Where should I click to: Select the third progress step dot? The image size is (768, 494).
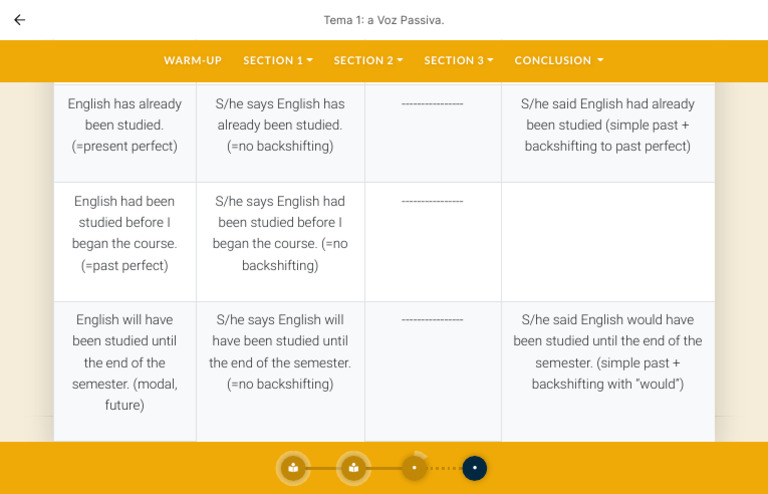click(x=414, y=468)
